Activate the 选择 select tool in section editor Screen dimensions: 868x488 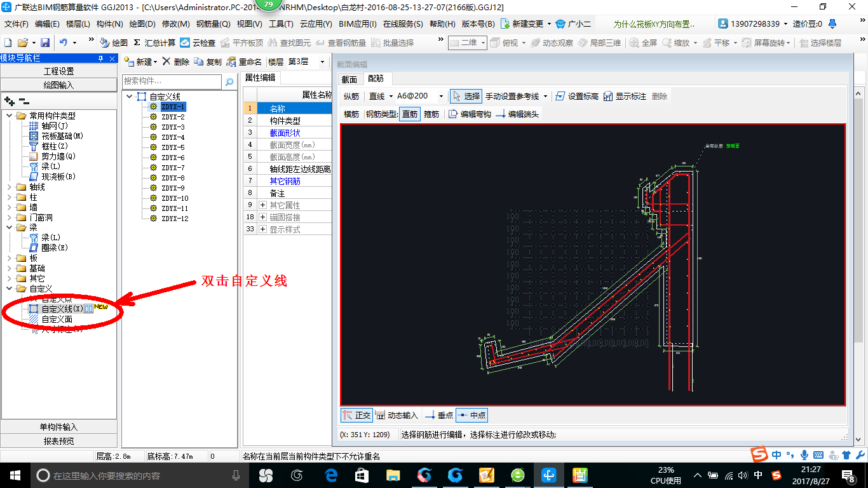(x=466, y=96)
